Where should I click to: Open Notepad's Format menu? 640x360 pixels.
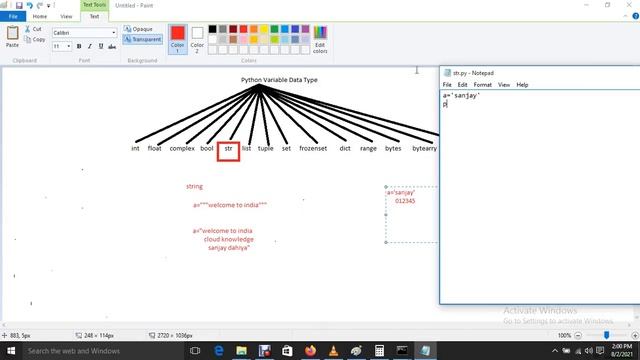point(482,85)
